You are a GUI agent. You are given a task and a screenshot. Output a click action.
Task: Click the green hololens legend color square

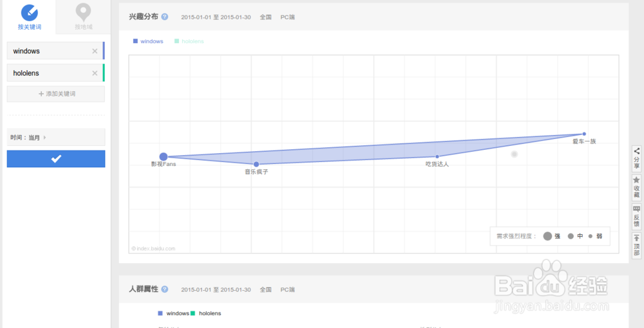click(176, 41)
